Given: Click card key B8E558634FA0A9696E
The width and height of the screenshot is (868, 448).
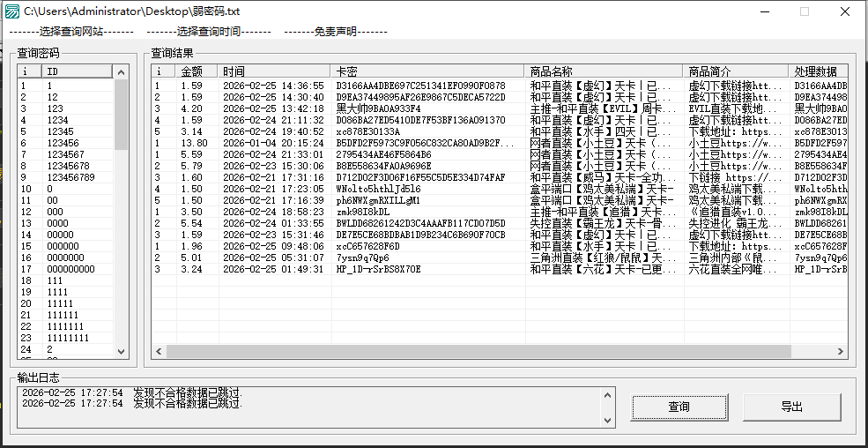Looking at the screenshot, I should (x=383, y=166).
